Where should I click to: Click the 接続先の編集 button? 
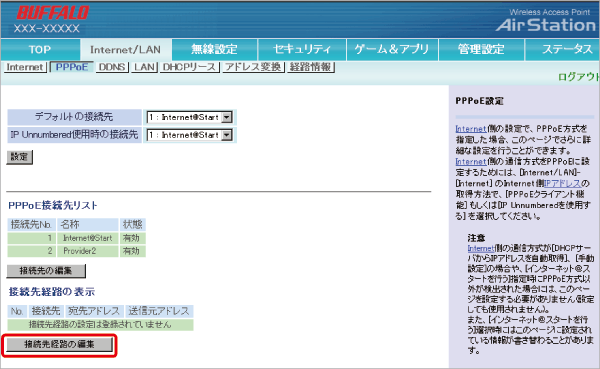pyautogui.click(x=46, y=271)
